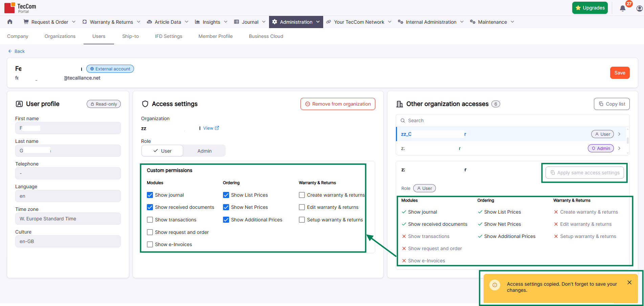Click the Request & Order cart icon

[26, 22]
